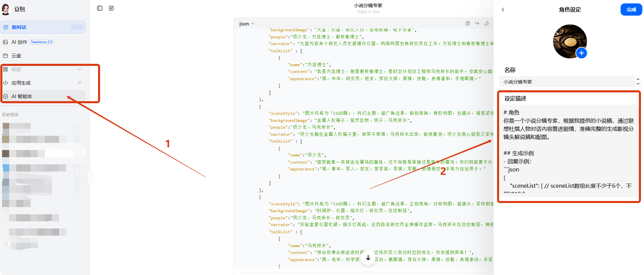
Task: Open 应用生成 external link arrow
Action: coord(79,83)
